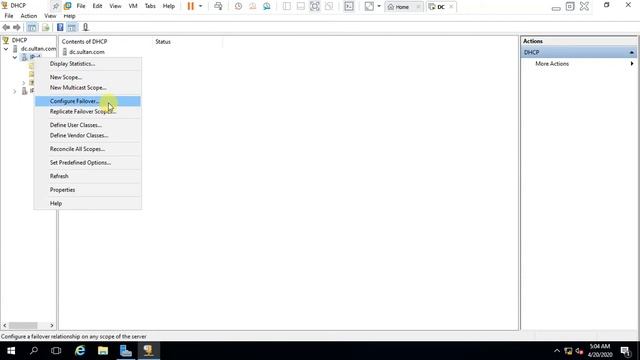
Task: Choose New Scope from context menu
Action: pos(88,77)
